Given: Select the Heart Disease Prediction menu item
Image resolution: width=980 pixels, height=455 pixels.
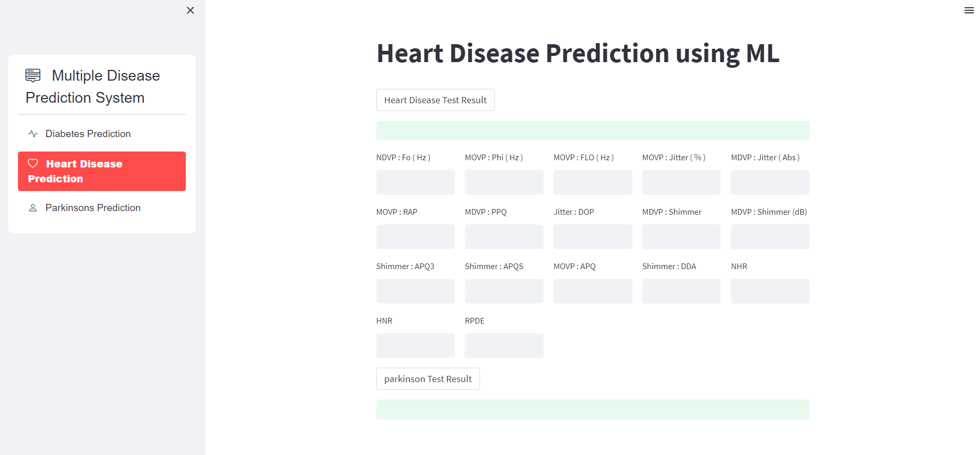Looking at the screenshot, I should [102, 171].
